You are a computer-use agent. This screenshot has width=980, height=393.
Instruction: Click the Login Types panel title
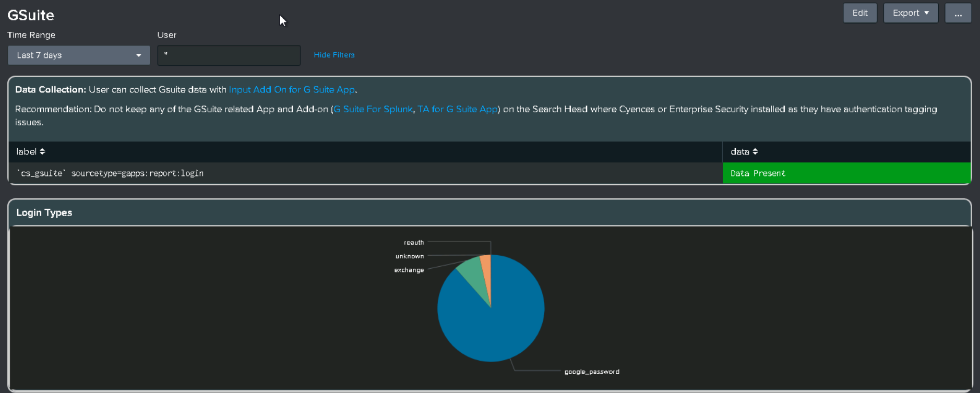coord(44,212)
